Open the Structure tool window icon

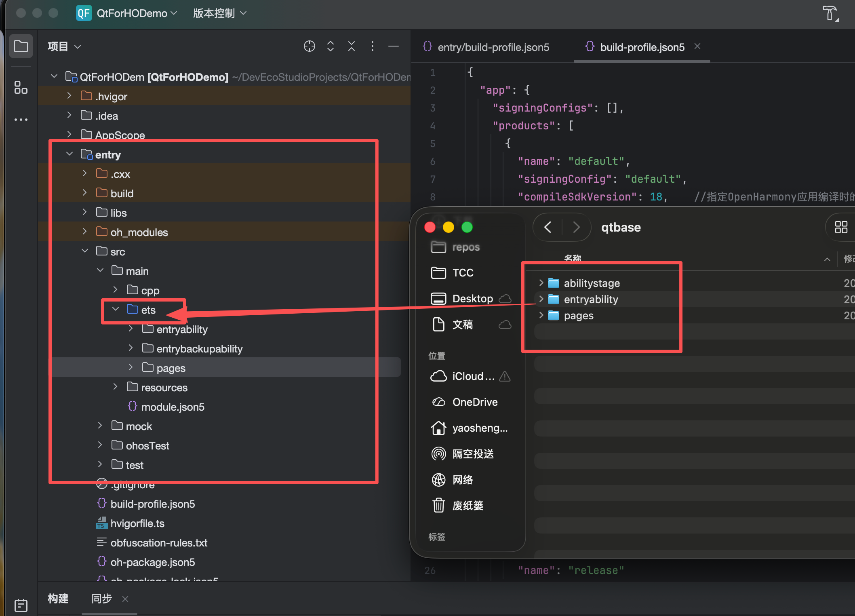pyautogui.click(x=21, y=87)
